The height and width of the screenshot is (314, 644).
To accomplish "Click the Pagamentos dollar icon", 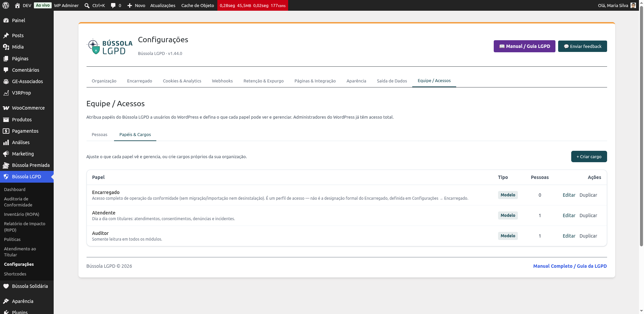I will (6, 131).
